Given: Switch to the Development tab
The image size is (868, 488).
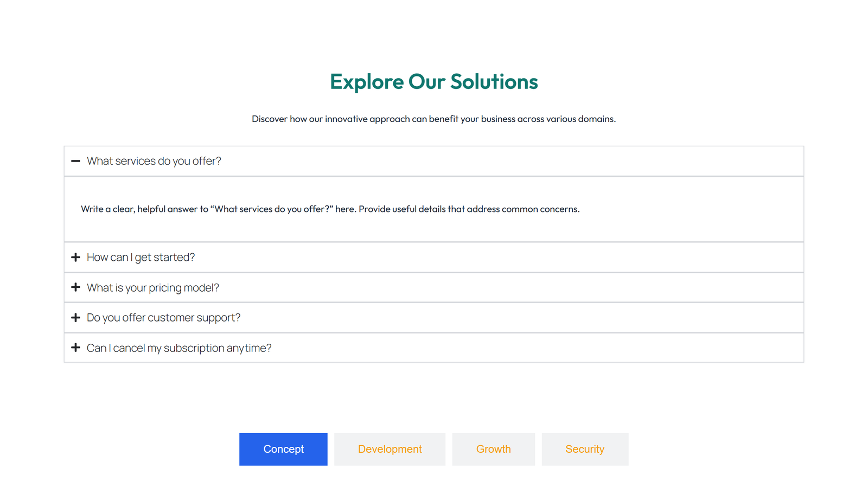Looking at the screenshot, I should 390,449.
